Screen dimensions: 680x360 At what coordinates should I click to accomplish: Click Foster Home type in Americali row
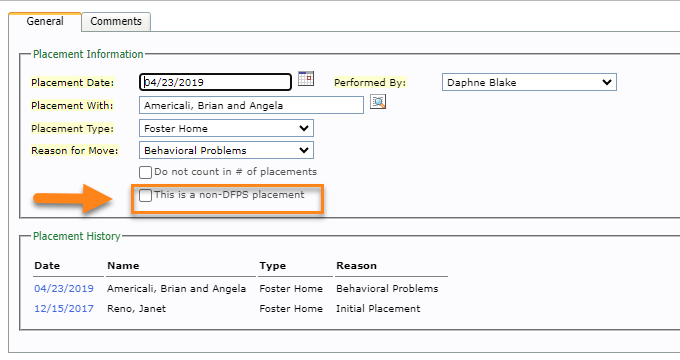pos(291,288)
